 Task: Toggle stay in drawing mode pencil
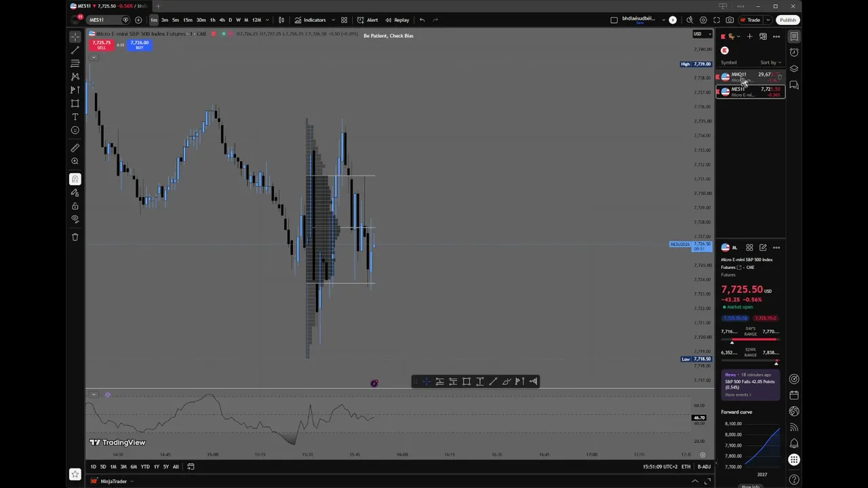pyautogui.click(x=75, y=192)
